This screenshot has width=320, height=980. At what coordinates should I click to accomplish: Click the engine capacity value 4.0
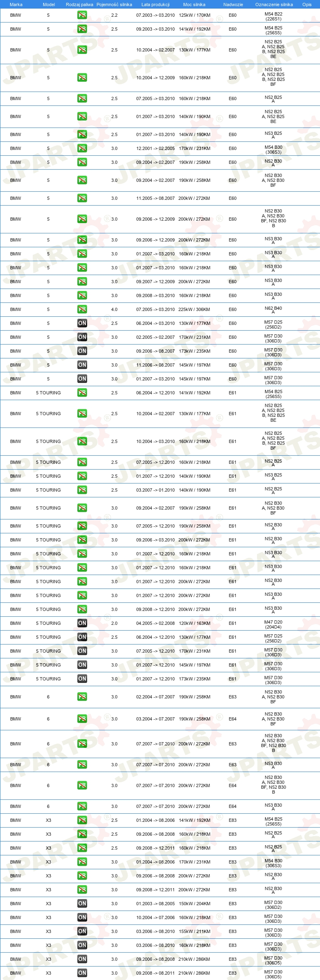click(114, 309)
